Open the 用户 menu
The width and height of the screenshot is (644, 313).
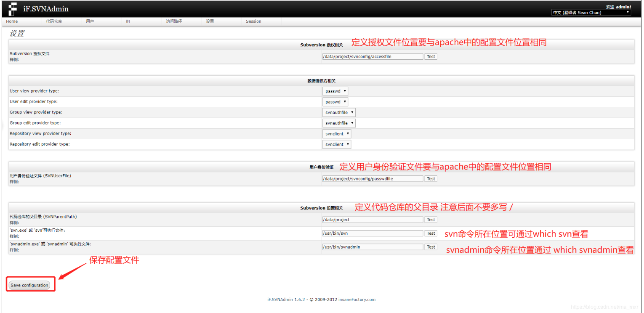[91, 21]
